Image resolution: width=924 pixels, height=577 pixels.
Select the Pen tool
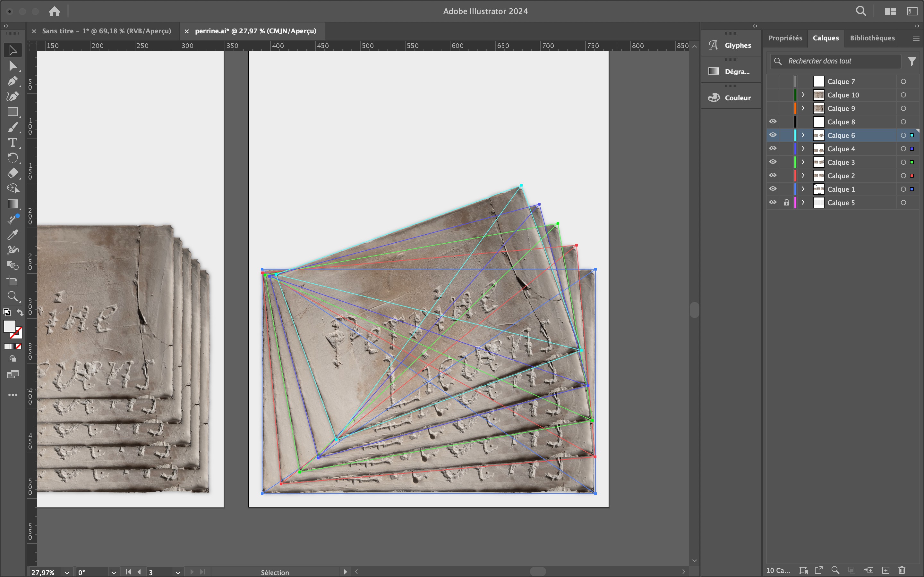pyautogui.click(x=12, y=81)
